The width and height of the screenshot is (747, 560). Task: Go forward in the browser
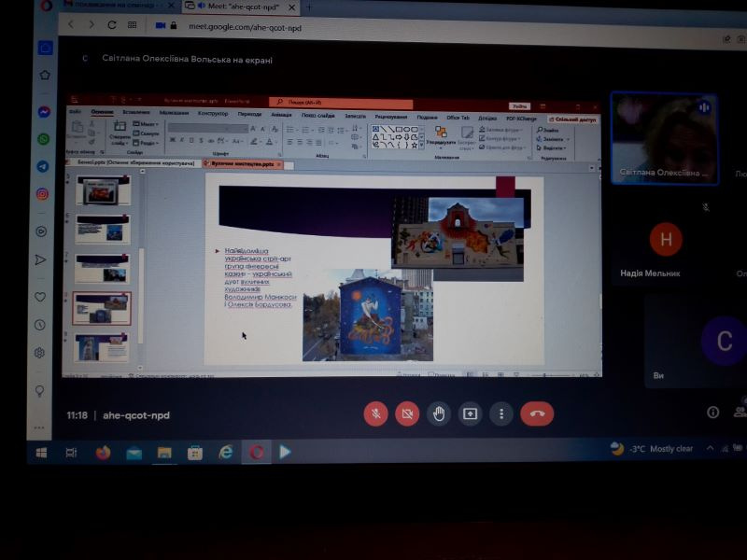91,24
